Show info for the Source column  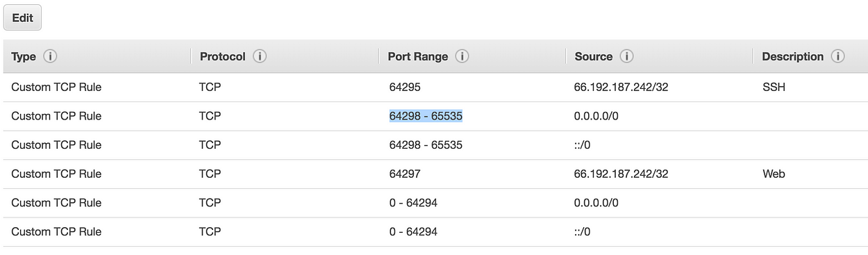pyautogui.click(x=626, y=57)
